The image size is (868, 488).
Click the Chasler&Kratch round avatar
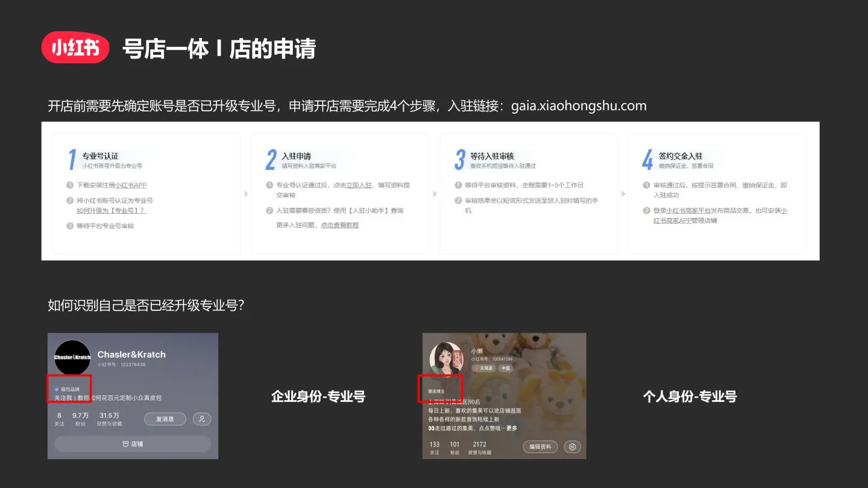[72, 357]
